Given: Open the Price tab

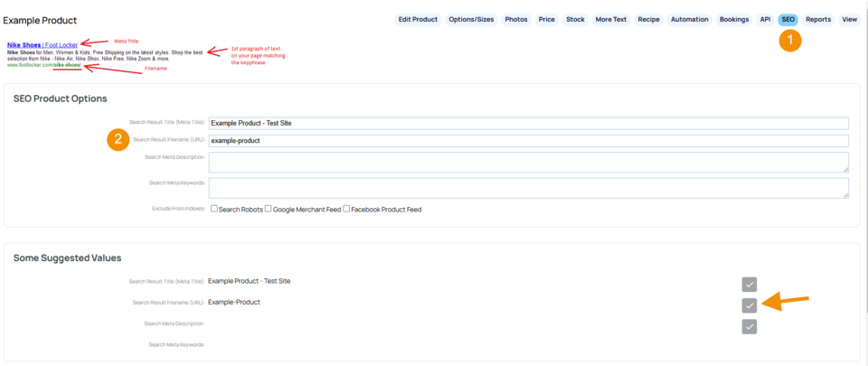Looking at the screenshot, I should point(546,19).
